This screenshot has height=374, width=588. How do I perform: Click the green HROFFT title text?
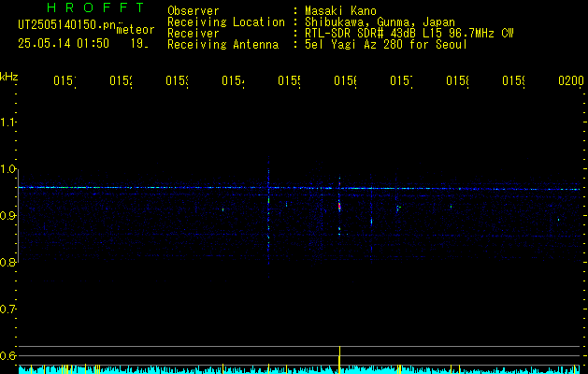[96, 7]
